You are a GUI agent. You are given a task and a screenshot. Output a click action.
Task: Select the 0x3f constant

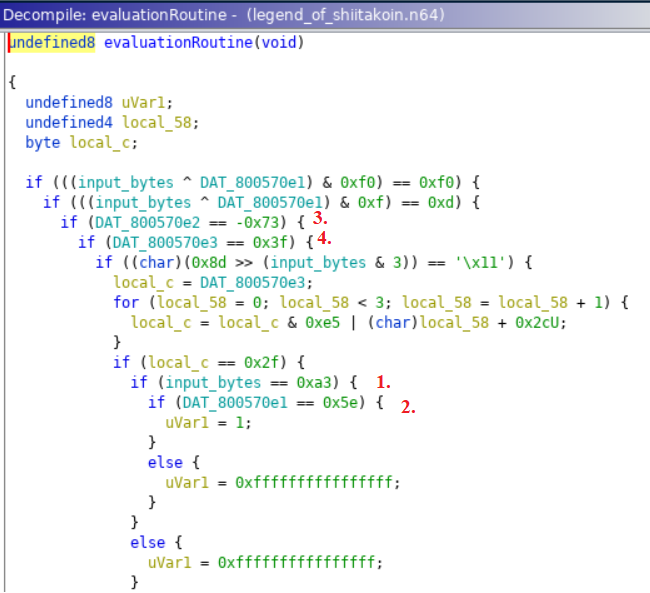click(270, 242)
